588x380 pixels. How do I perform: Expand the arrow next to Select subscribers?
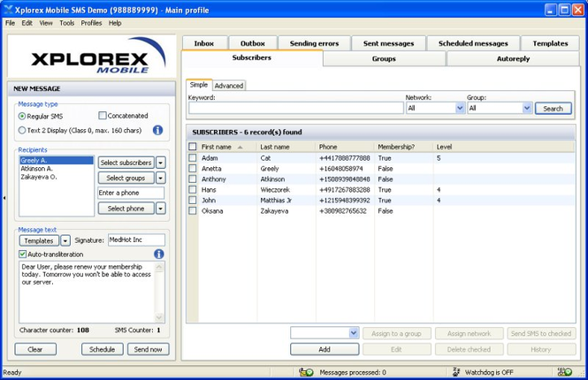click(x=161, y=163)
